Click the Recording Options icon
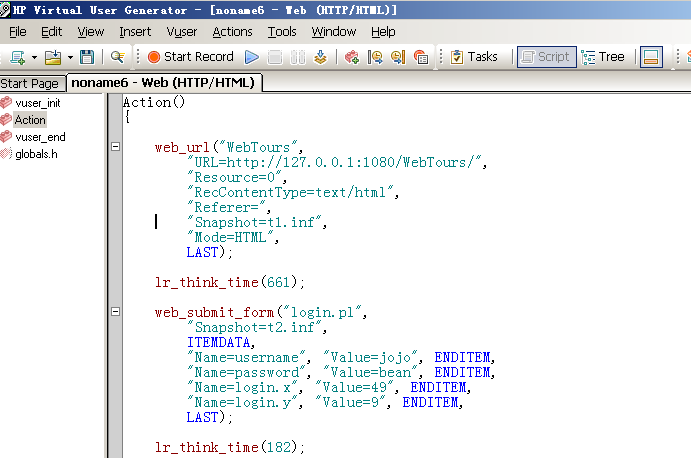 coord(421,57)
